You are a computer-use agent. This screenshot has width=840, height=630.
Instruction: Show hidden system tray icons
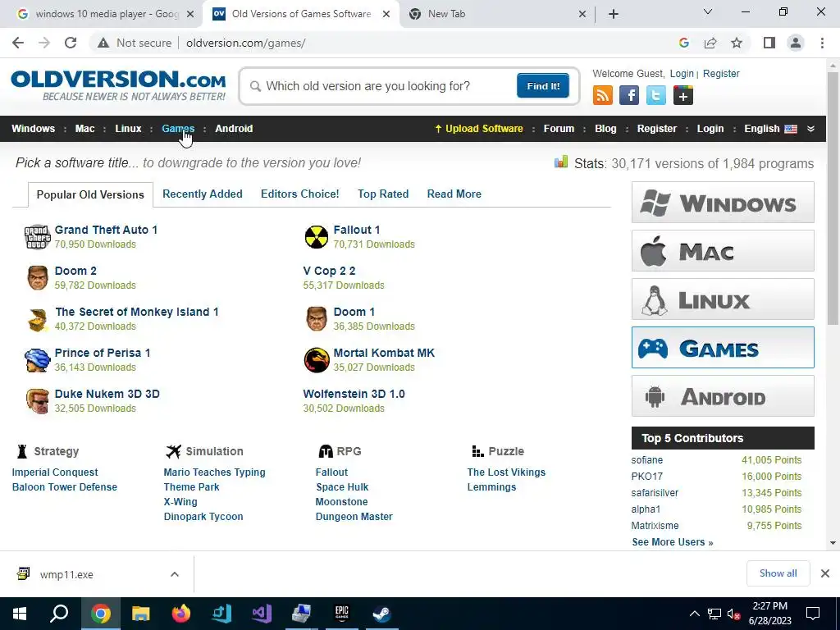pos(694,614)
